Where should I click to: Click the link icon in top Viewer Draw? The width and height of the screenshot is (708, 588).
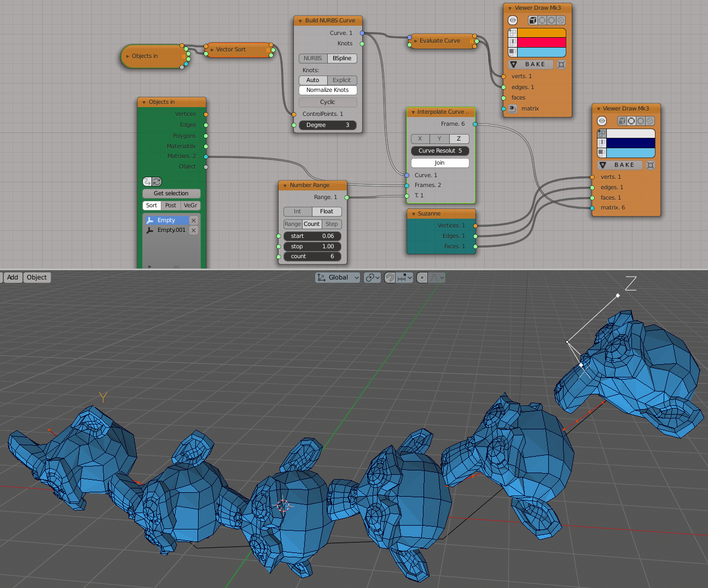[561, 20]
